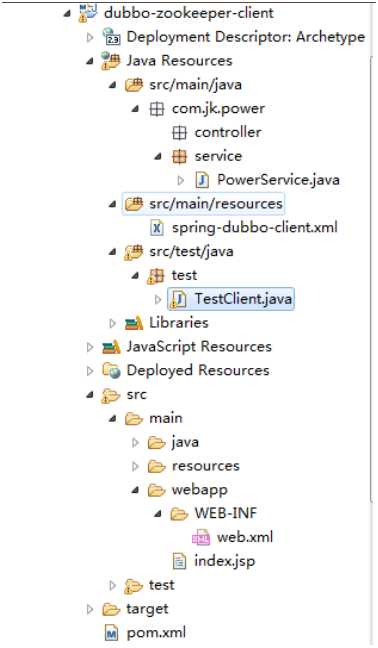Collapse the src/main/resources node
This screenshot has width=378, height=648.
pyautogui.click(x=112, y=205)
